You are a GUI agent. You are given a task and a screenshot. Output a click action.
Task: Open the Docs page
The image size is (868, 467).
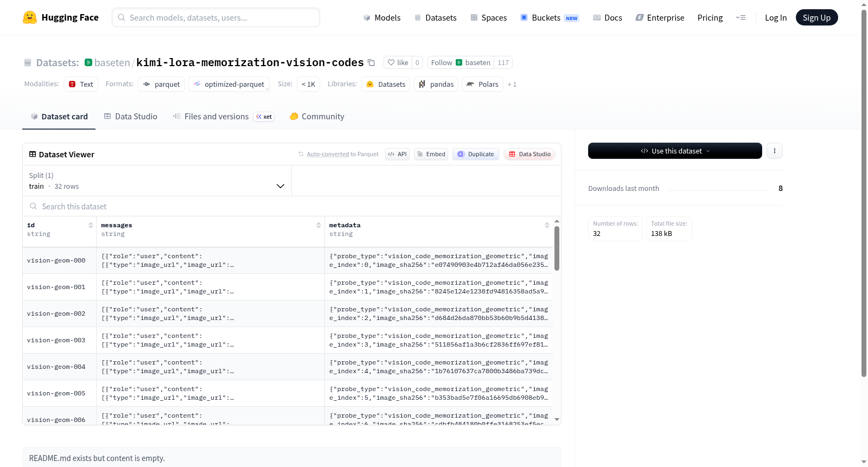[x=608, y=18]
